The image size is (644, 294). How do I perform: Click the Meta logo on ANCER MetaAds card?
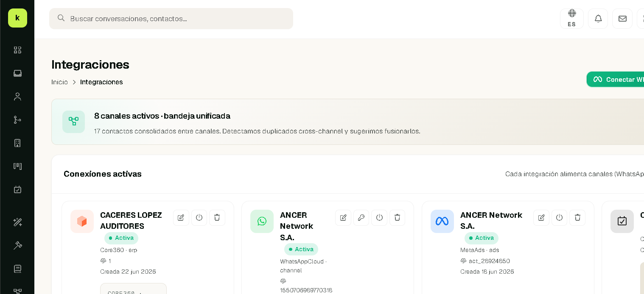click(x=442, y=221)
